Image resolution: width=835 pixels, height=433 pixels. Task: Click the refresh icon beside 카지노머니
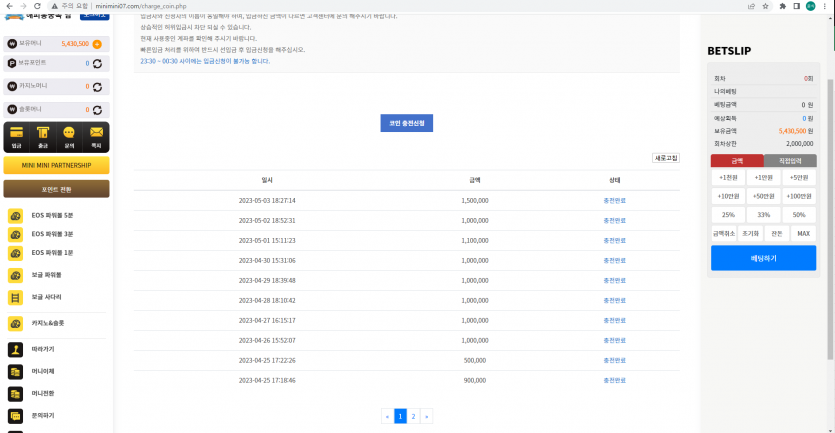click(97, 86)
